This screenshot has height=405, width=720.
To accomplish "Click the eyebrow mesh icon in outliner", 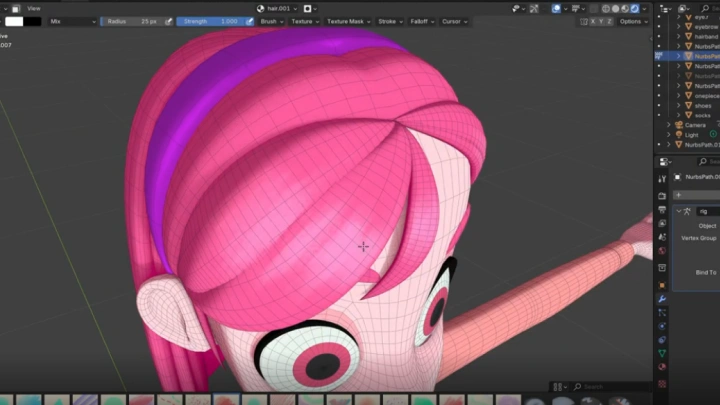I will [688, 27].
